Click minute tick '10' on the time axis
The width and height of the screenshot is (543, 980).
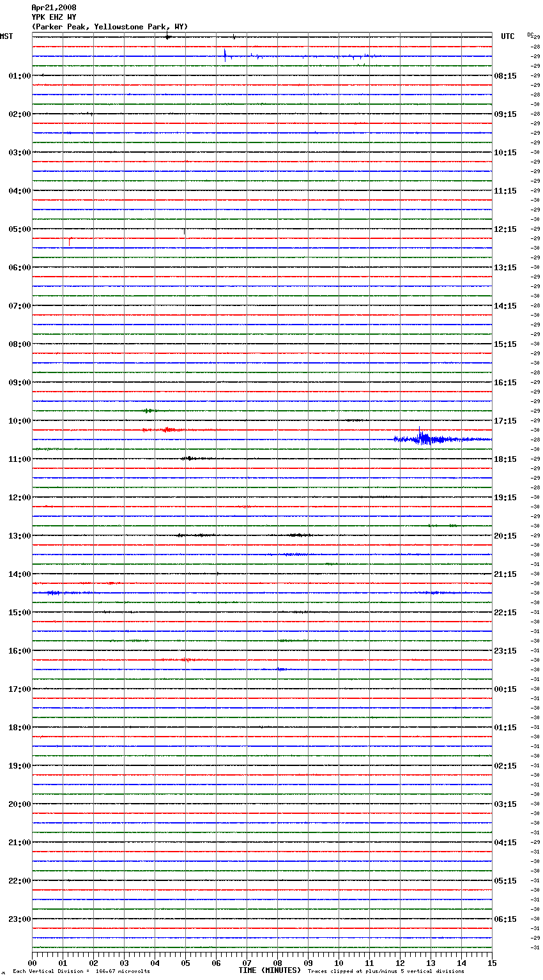[x=339, y=963]
